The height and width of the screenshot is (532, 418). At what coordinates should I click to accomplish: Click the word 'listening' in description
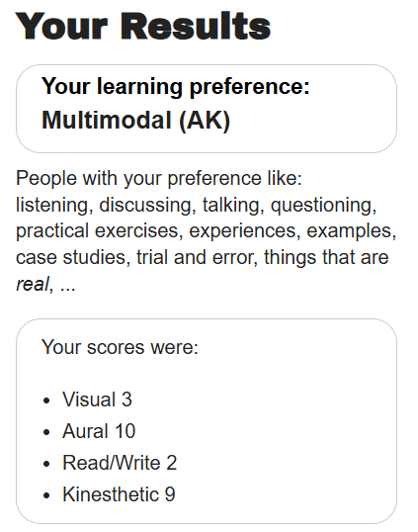[x=54, y=206]
